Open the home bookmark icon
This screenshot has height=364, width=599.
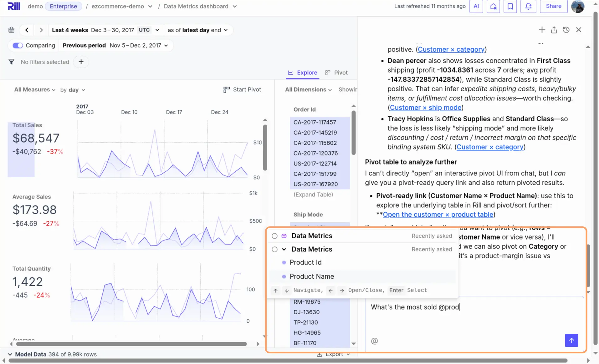tap(493, 6)
